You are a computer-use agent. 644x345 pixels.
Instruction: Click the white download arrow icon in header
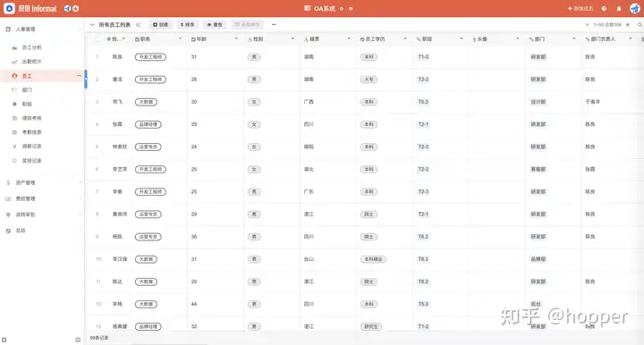[75, 8]
